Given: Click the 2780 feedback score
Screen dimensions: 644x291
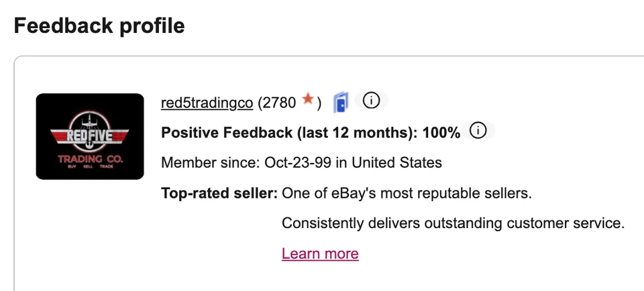Looking at the screenshot, I should [280, 103].
